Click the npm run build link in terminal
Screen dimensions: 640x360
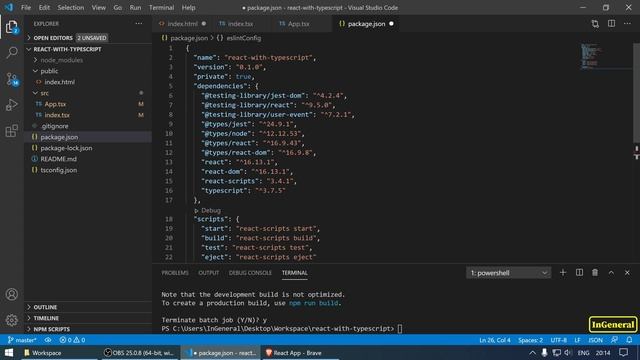pos(313,303)
